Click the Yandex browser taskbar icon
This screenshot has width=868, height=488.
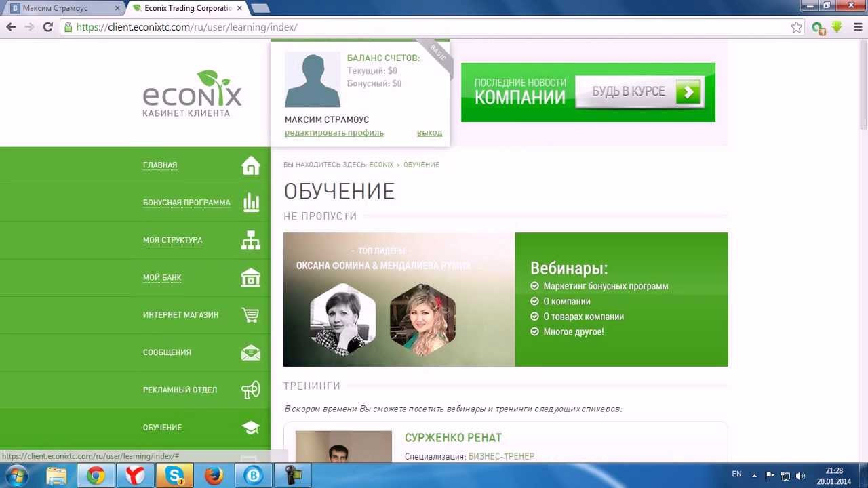pyautogui.click(x=135, y=476)
